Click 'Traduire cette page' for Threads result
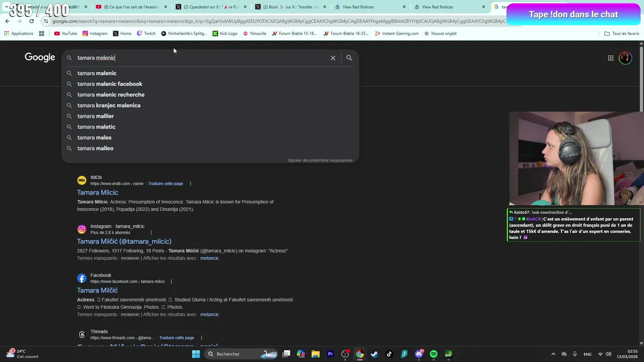This screenshot has width=644, height=362. [177, 338]
